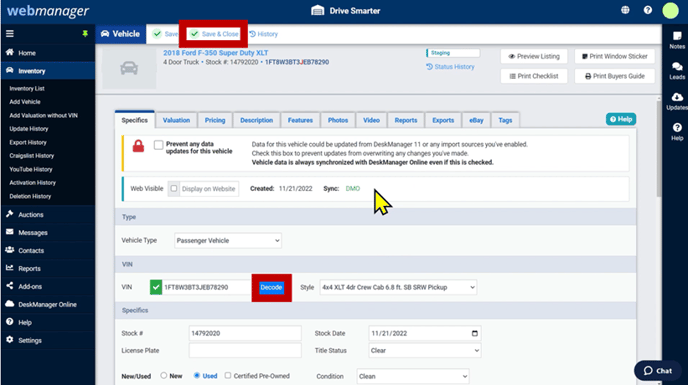This screenshot has width=688, height=385.
Task: Toggle the hamburger sidebar menu
Action: (x=10, y=34)
